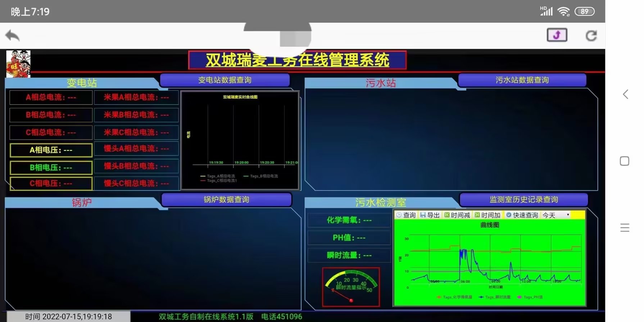Open 污水站数据查询

coord(522,80)
